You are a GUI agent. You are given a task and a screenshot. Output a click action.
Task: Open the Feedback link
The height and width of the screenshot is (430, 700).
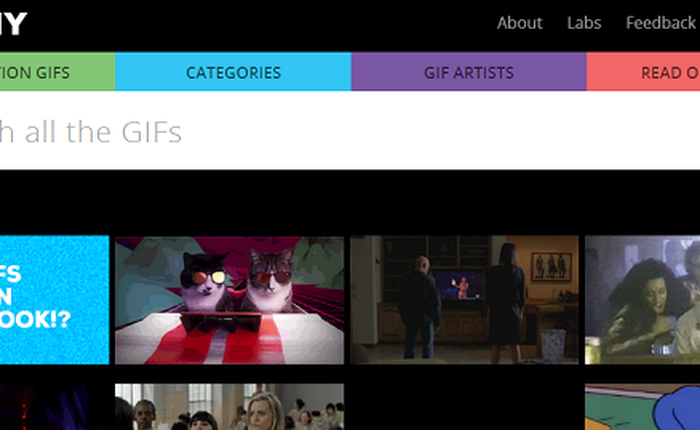661,23
